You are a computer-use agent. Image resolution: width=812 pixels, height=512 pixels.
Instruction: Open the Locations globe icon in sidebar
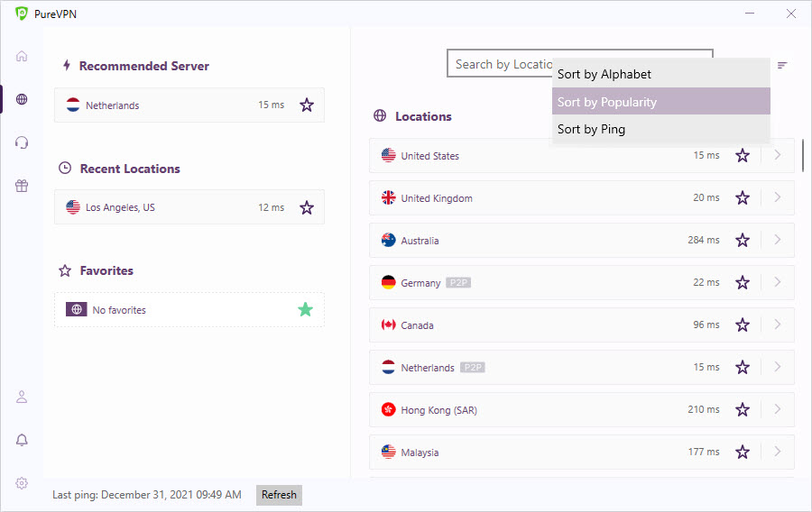pos(22,99)
